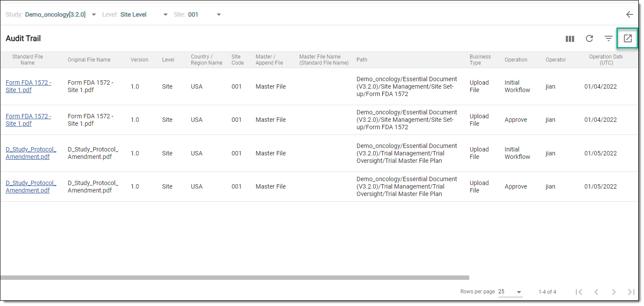Click the back arrow icon
The image size is (644, 306).
(630, 14)
